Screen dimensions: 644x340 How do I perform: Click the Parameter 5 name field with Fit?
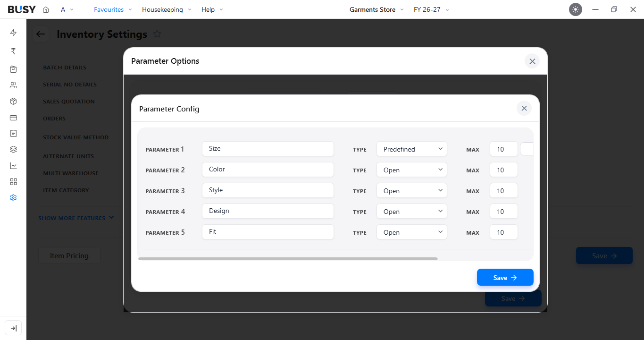coord(268,232)
